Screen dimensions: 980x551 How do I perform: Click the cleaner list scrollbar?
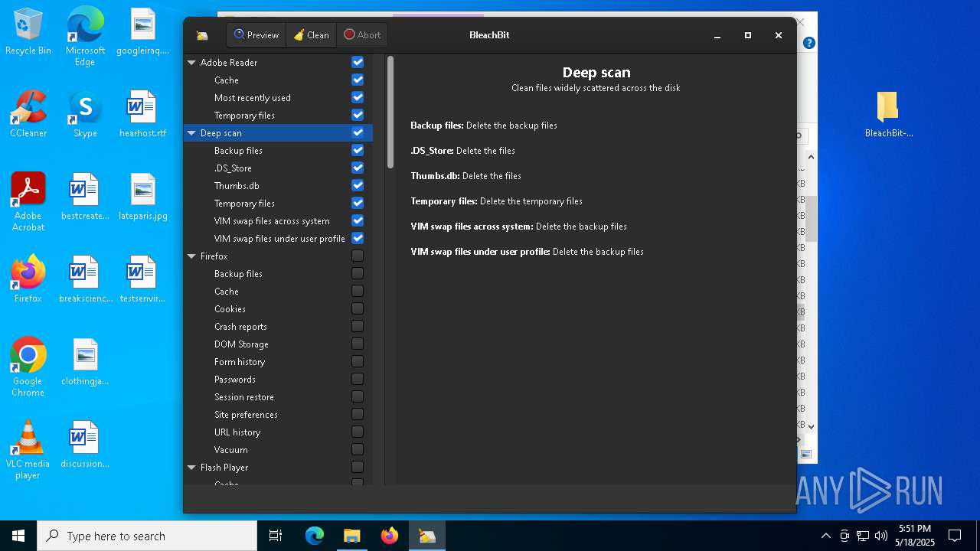[x=390, y=112]
